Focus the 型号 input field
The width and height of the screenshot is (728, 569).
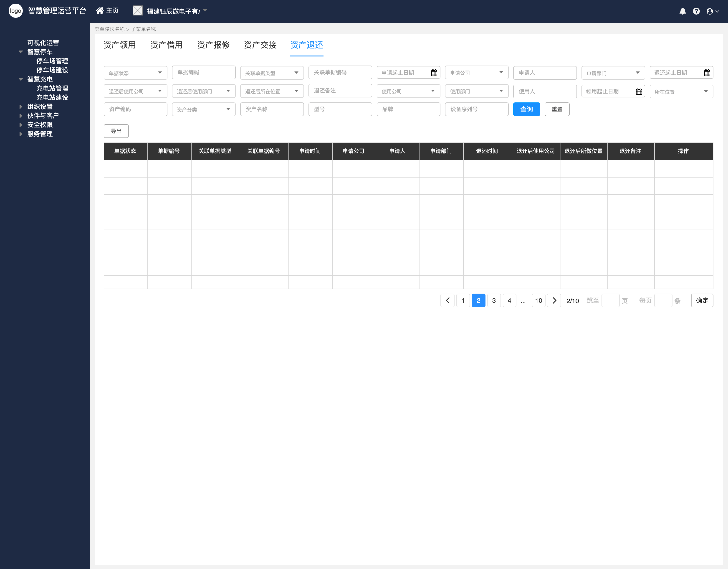pyautogui.click(x=340, y=109)
